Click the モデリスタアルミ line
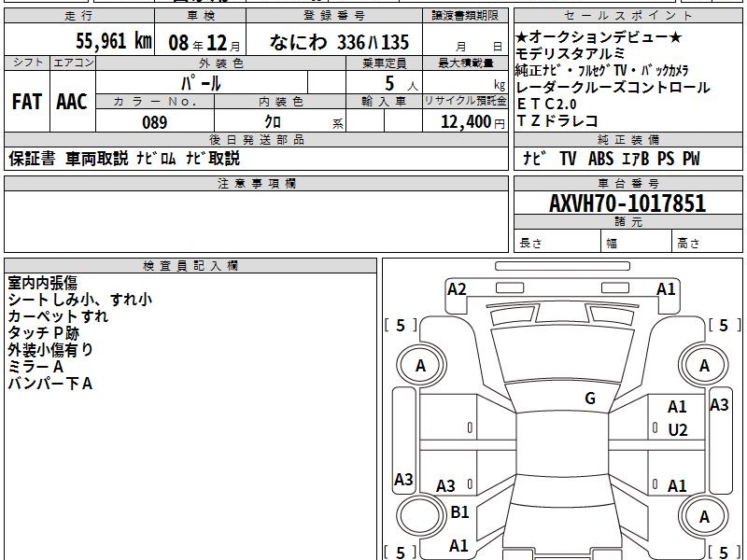This screenshot has height=560, width=747. coord(571,53)
